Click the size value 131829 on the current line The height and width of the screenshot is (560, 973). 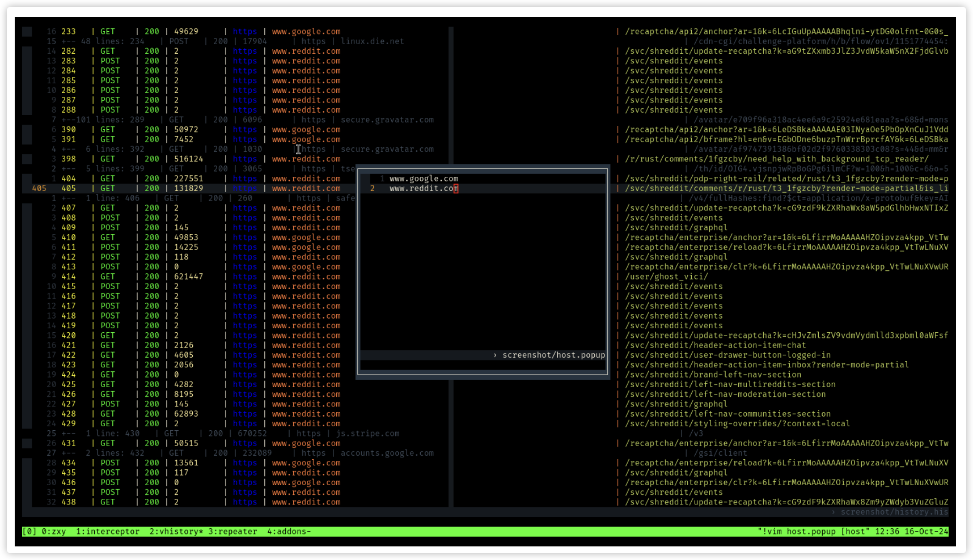point(188,189)
